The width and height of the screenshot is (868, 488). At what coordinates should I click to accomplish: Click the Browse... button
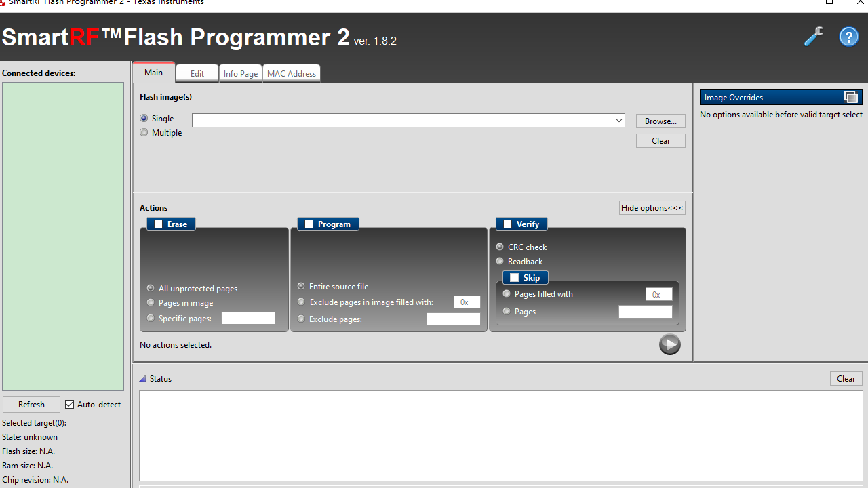click(x=660, y=121)
